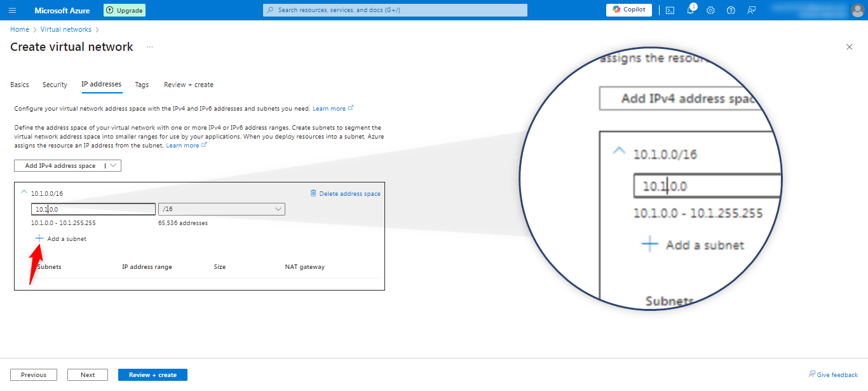Open the /16 prefix size dropdown
The image size is (868, 391).
point(222,209)
